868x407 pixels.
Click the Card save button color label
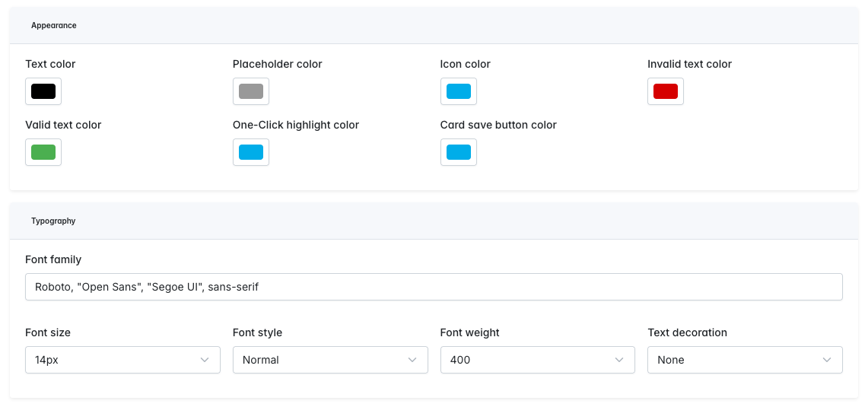(498, 125)
